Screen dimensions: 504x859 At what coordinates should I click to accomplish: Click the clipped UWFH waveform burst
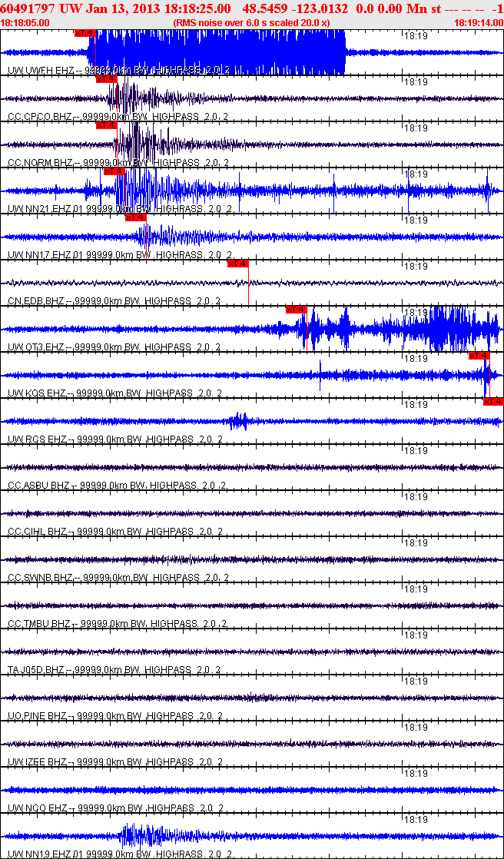(x=217, y=52)
